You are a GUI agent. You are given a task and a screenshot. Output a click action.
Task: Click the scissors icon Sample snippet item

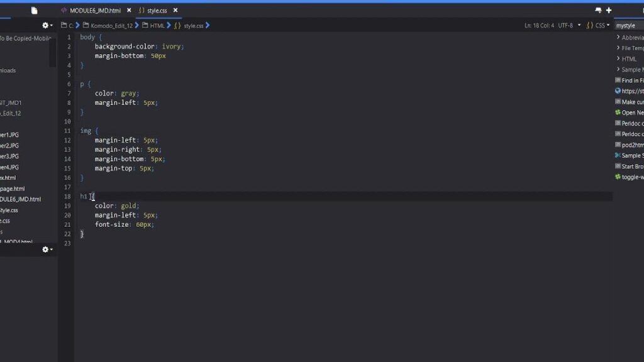click(618, 155)
